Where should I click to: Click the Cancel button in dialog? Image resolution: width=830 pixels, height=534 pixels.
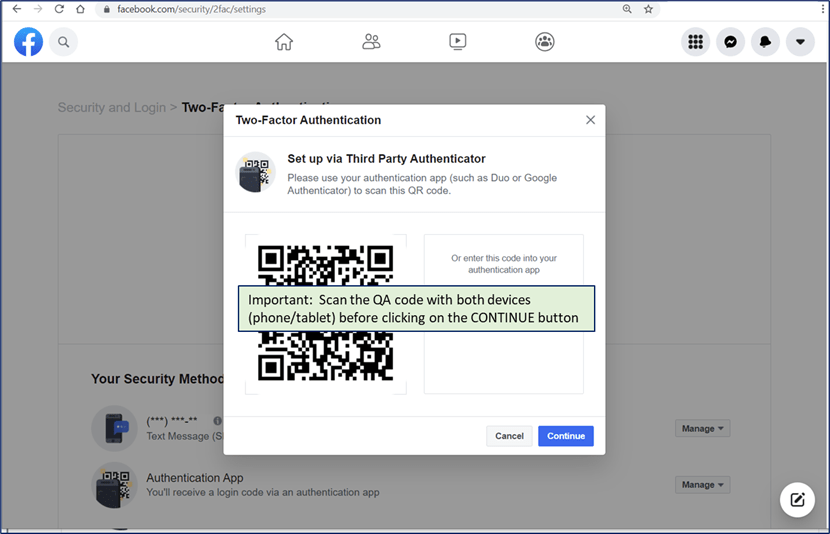tap(509, 436)
